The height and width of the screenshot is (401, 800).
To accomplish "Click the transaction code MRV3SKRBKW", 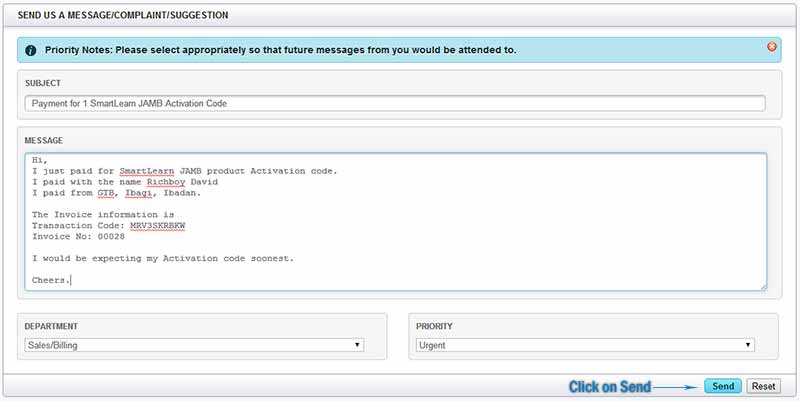I will click(x=158, y=226).
